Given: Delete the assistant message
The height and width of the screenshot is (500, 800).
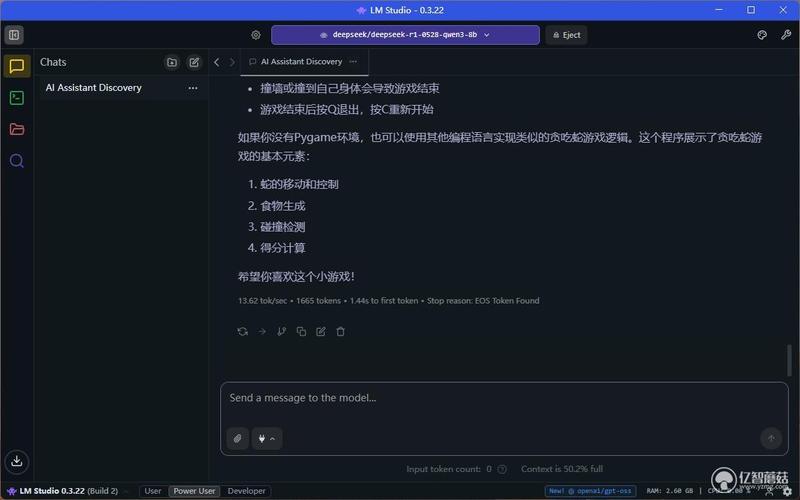Looking at the screenshot, I should pyautogui.click(x=340, y=332).
